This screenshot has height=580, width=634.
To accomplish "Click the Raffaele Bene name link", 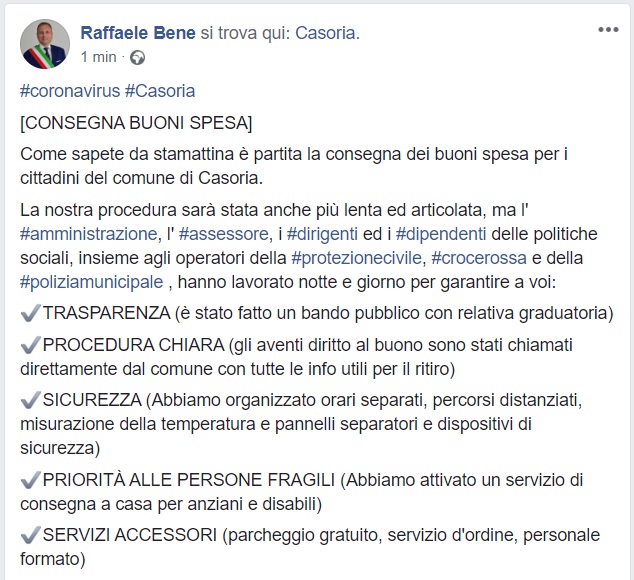I will pos(138,33).
